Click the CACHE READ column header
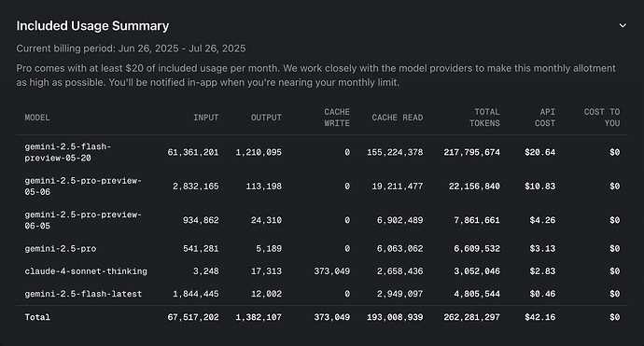 (398, 118)
